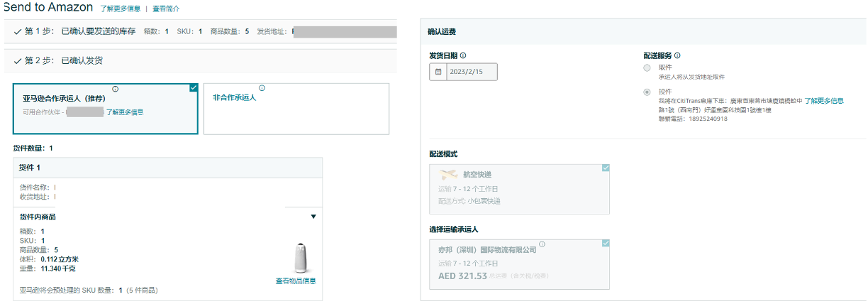
Task: Select the 取件 pickup radio button
Action: pos(647,68)
